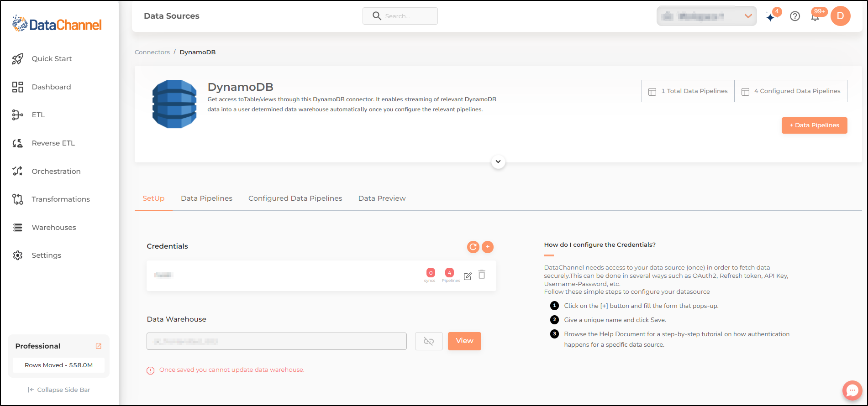Image resolution: width=868 pixels, height=406 pixels.
Task: Click the Data Sources page title
Action: (x=172, y=16)
